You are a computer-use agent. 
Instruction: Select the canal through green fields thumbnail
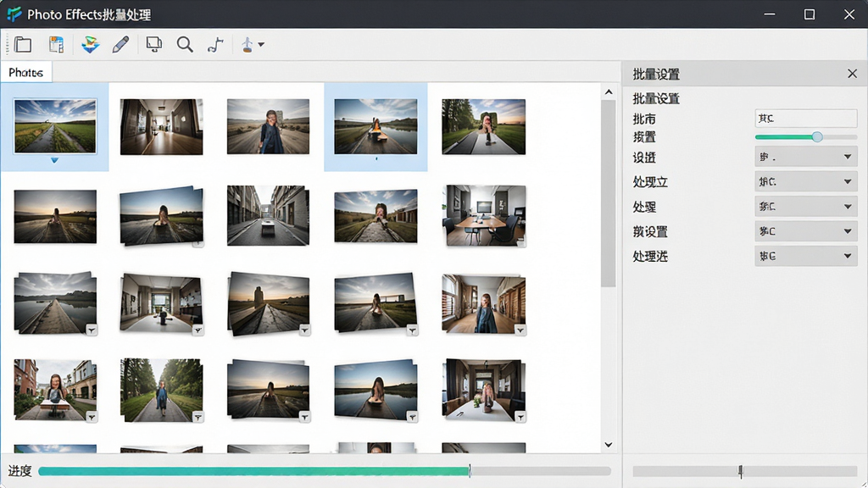click(x=55, y=126)
